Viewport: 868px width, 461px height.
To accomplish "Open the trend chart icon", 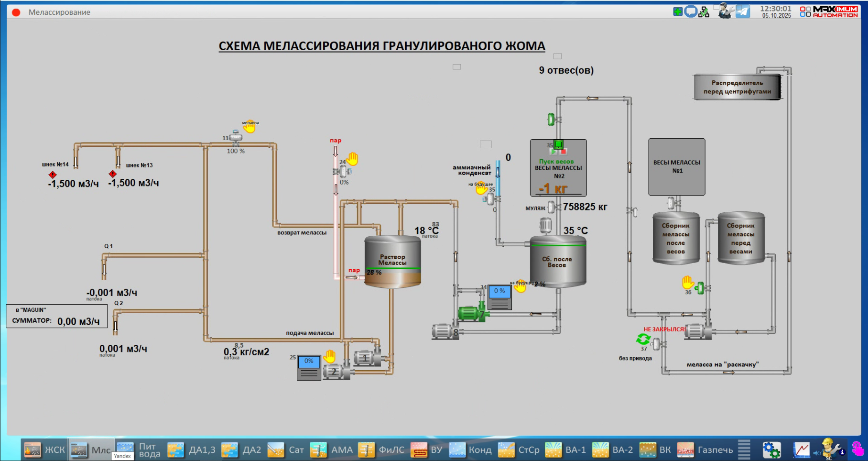I will 802,450.
